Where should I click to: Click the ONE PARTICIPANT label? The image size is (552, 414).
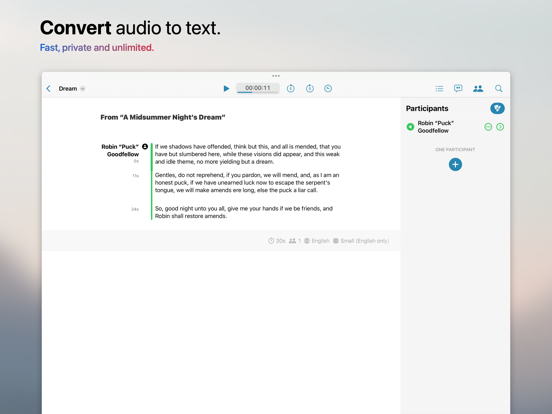(455, 150)
